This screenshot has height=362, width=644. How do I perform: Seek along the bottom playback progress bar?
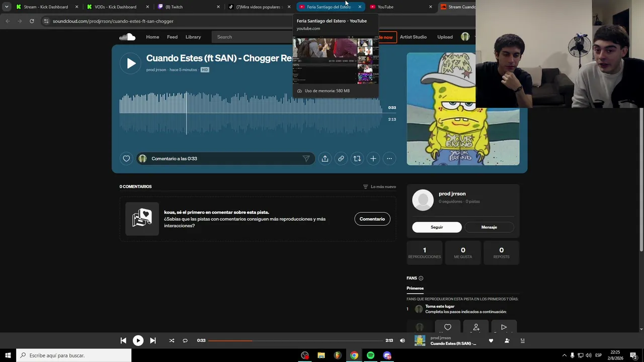tap(295, 340)
